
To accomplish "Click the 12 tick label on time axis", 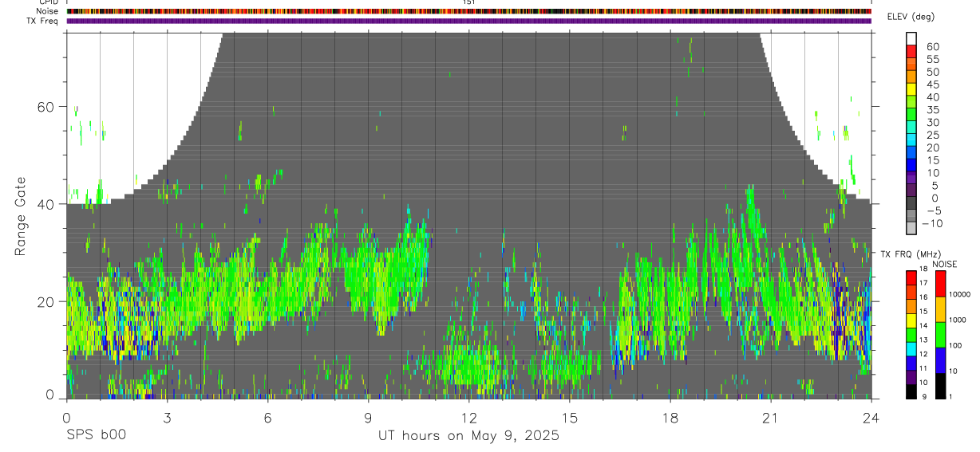I will (x=468, y=418).
